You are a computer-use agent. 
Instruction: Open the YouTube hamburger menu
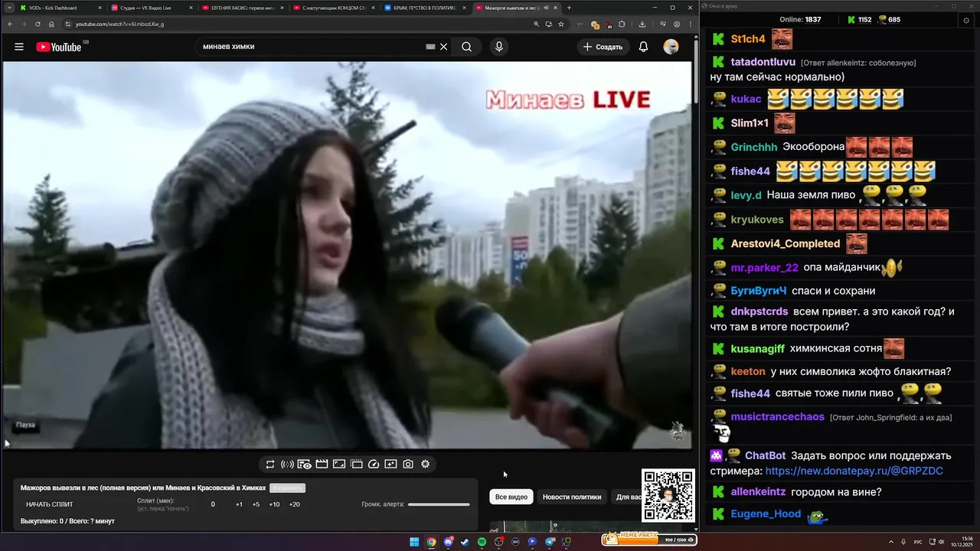click(x=19, y=47)
